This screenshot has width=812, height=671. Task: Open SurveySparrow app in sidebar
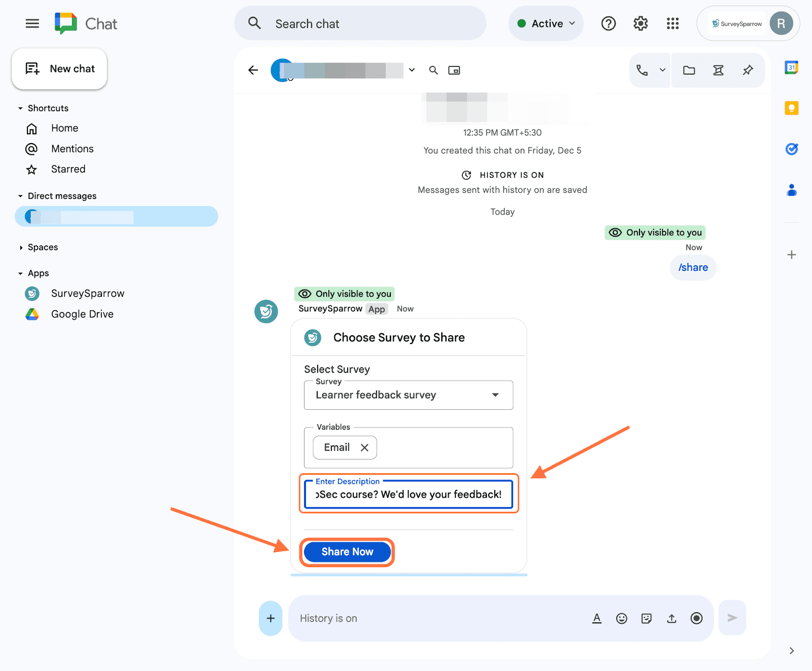[87, 294]
